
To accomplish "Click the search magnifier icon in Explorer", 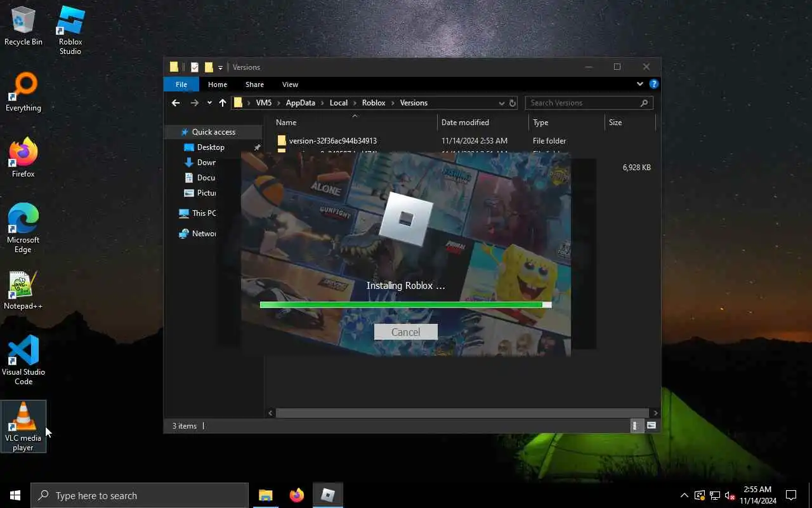I will tap(644, 103).
